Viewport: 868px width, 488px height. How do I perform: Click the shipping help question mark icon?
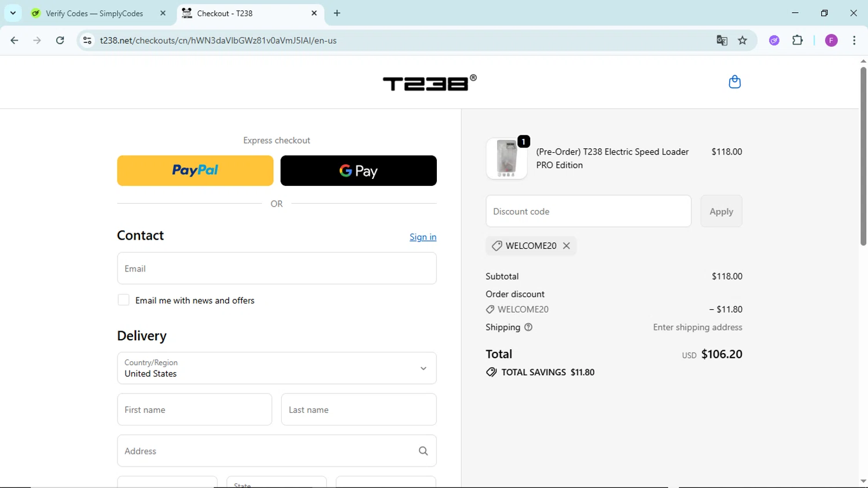pyautogui.click(x=528, y=328)
